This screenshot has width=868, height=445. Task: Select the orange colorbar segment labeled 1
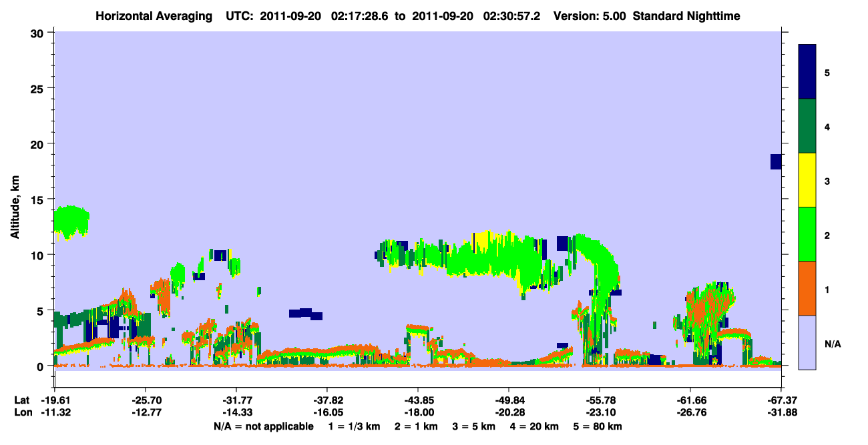coord(807,288)
